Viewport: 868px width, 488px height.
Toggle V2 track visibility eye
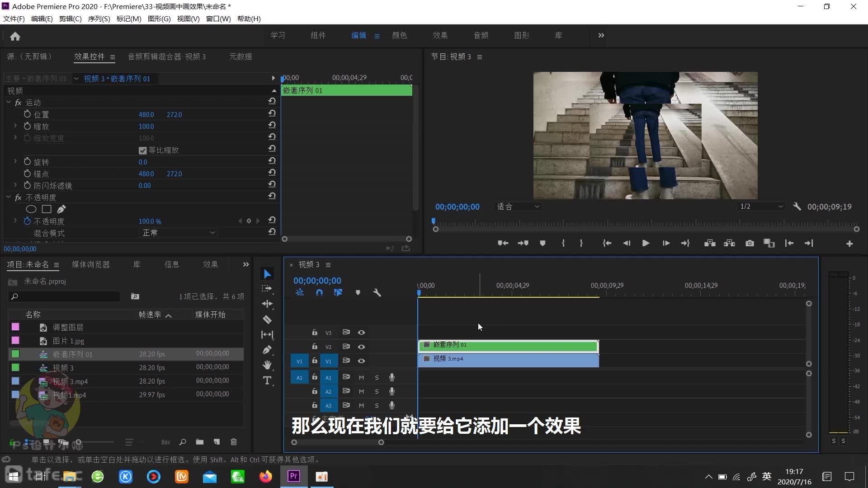click(361, 347)
